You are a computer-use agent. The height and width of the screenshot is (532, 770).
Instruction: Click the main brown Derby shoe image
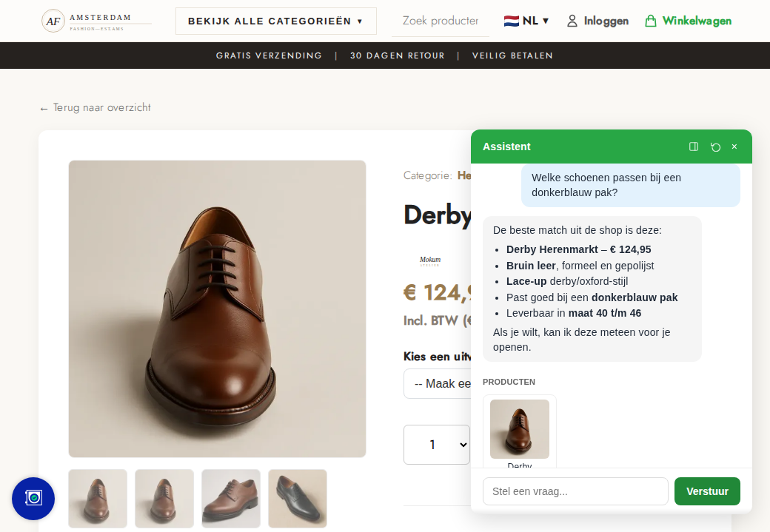point(217,309)
